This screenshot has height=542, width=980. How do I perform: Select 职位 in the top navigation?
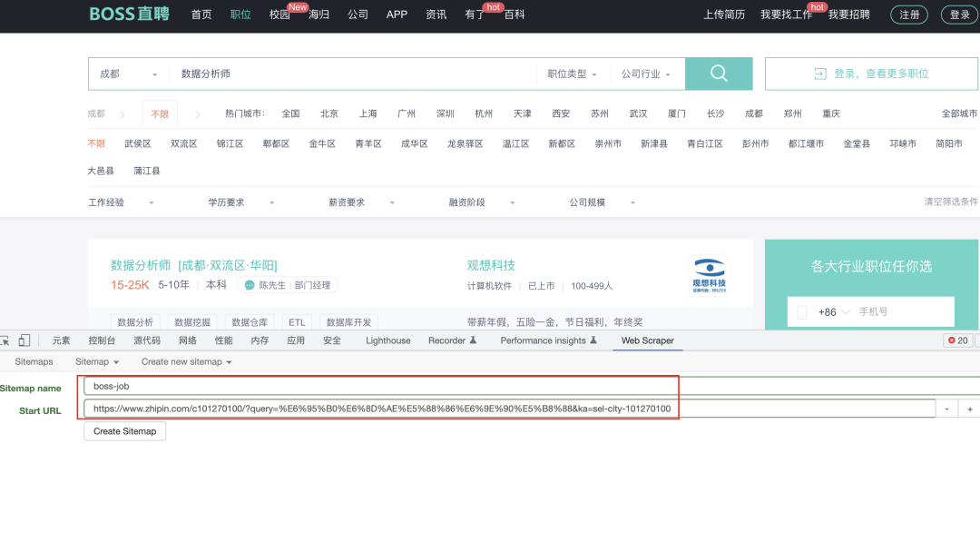click(x=240, y=15)
